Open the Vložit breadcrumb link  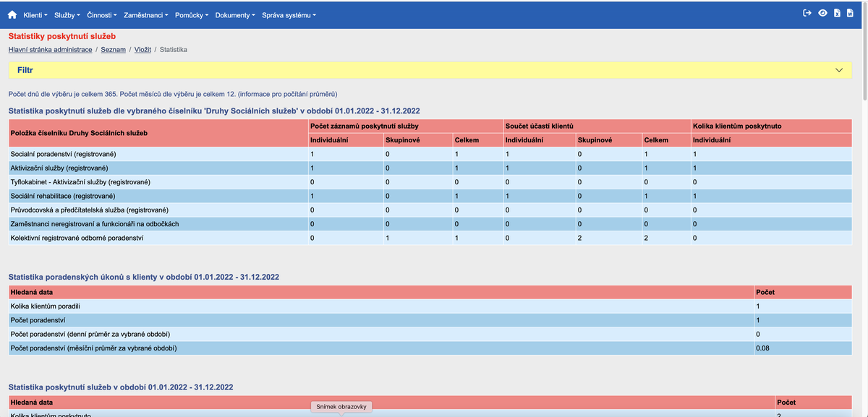coord(142,49)
